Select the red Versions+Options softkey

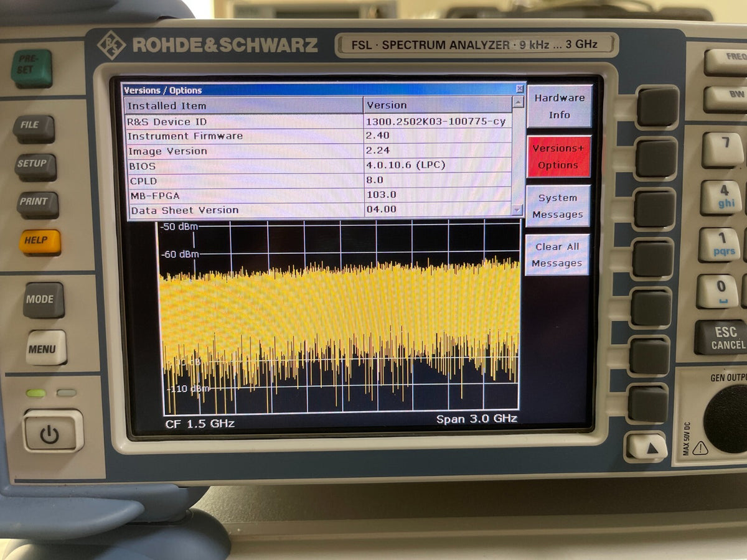pos(558,157)
